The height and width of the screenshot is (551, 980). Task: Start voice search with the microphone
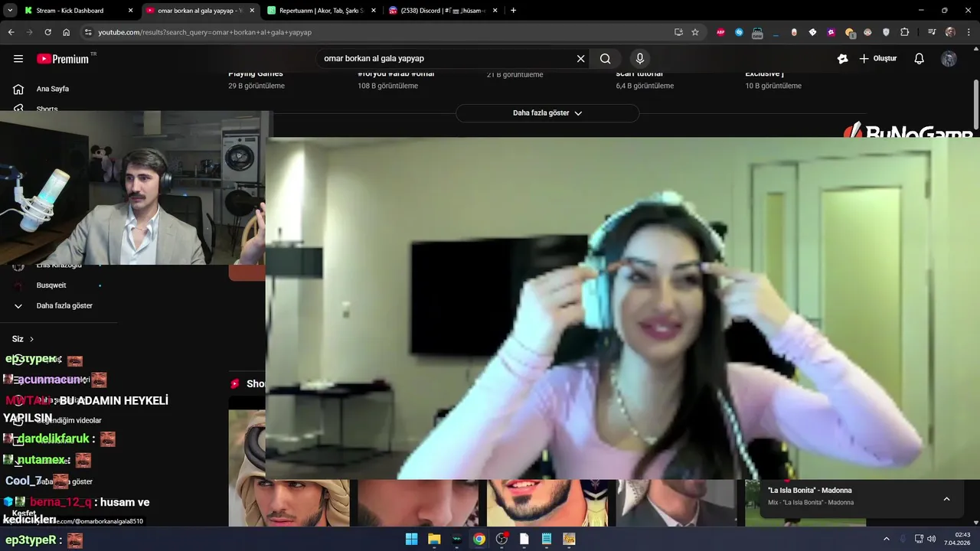click(640, 59)
